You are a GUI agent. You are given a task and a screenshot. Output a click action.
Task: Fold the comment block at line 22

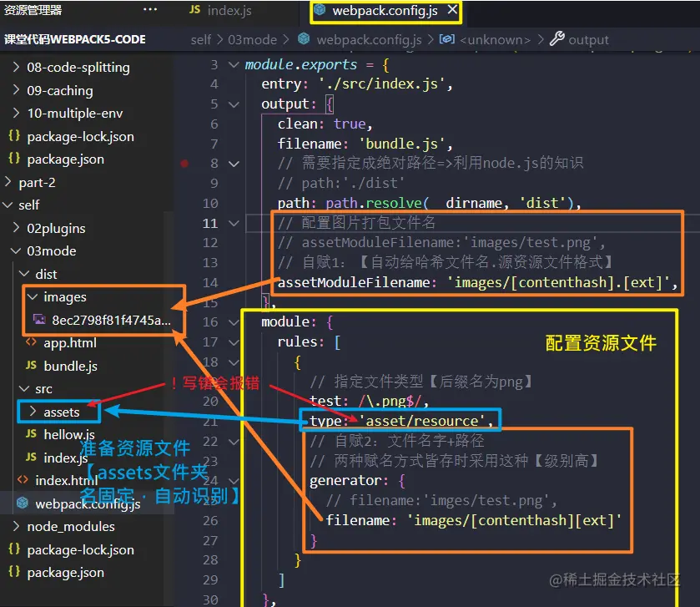[234, 442]
